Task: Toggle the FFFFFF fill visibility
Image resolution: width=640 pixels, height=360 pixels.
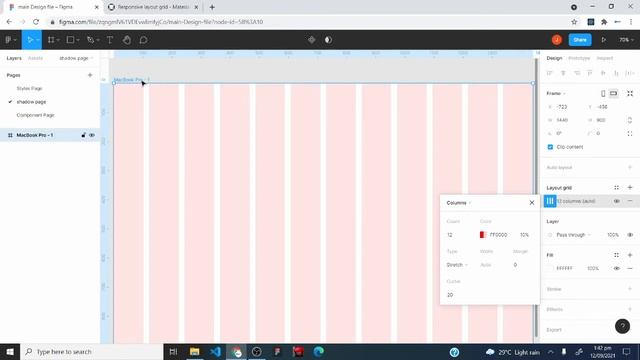Action: [616, 269]
